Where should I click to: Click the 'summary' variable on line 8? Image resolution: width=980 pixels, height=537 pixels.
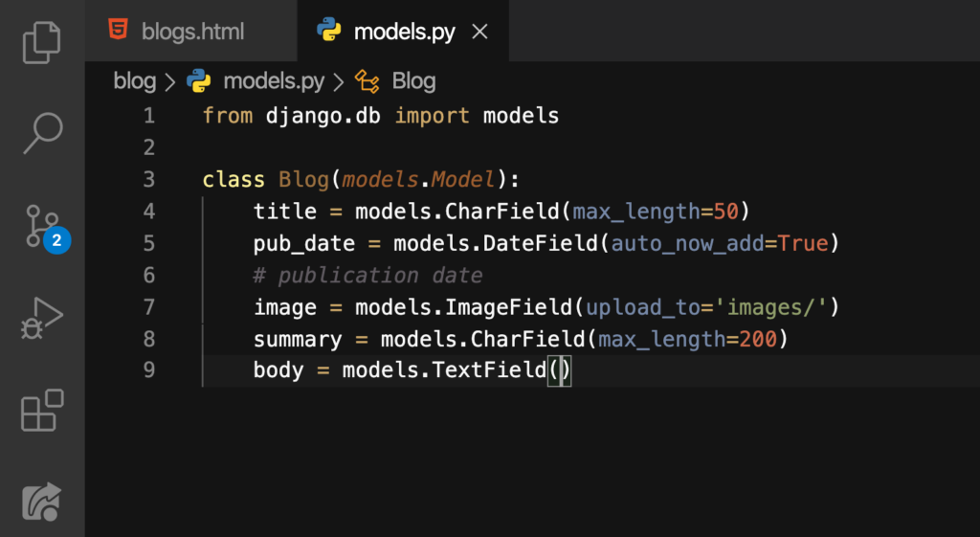tap(298, 340)
